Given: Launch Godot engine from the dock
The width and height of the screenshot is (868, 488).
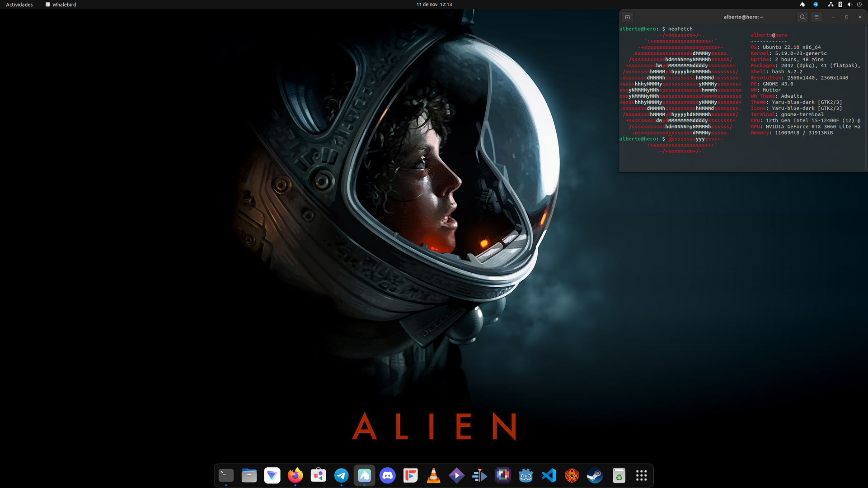Looking at the screenshot, I should [x=525, y=475].
